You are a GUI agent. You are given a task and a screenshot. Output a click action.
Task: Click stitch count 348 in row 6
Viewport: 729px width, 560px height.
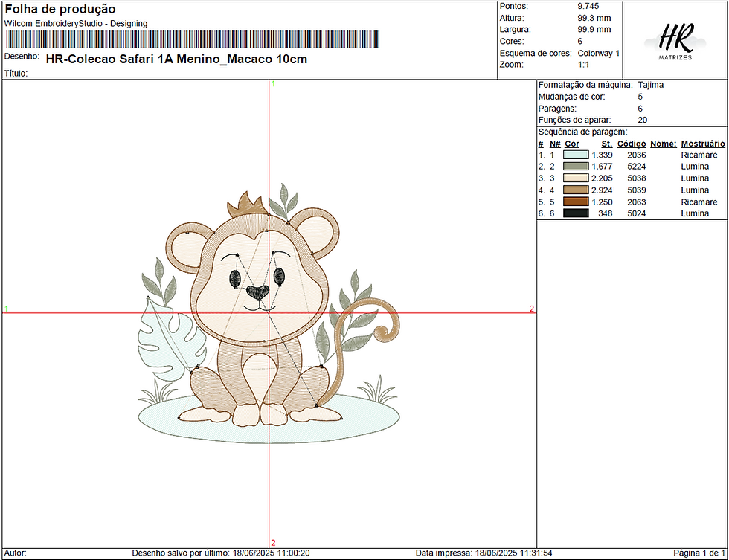pos(606,213)
